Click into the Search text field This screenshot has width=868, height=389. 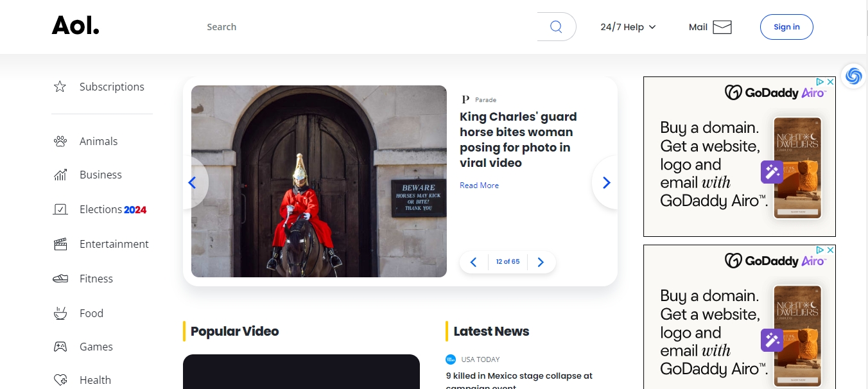click(372, 27)
